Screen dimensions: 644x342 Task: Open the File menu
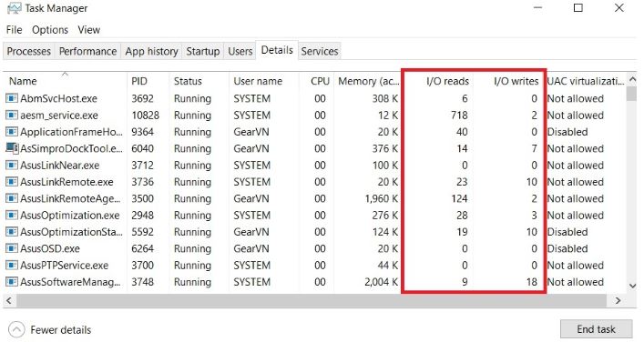14,30
